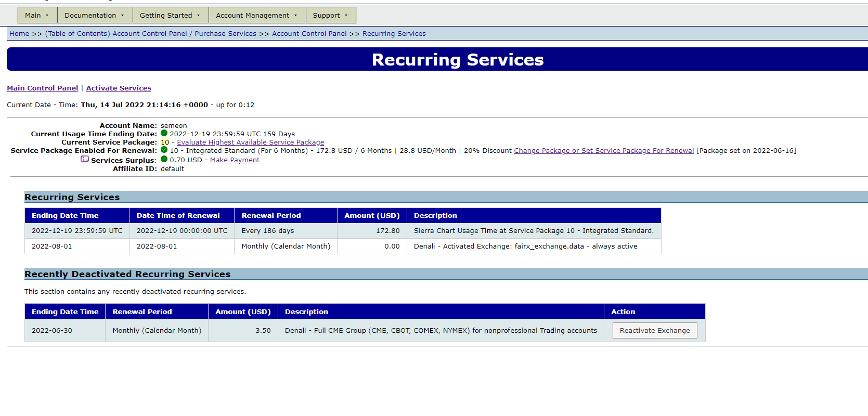Image resolution: width=868 pixels, height=416 pixels.
Task: Click the Action column header
Action: 655,311
